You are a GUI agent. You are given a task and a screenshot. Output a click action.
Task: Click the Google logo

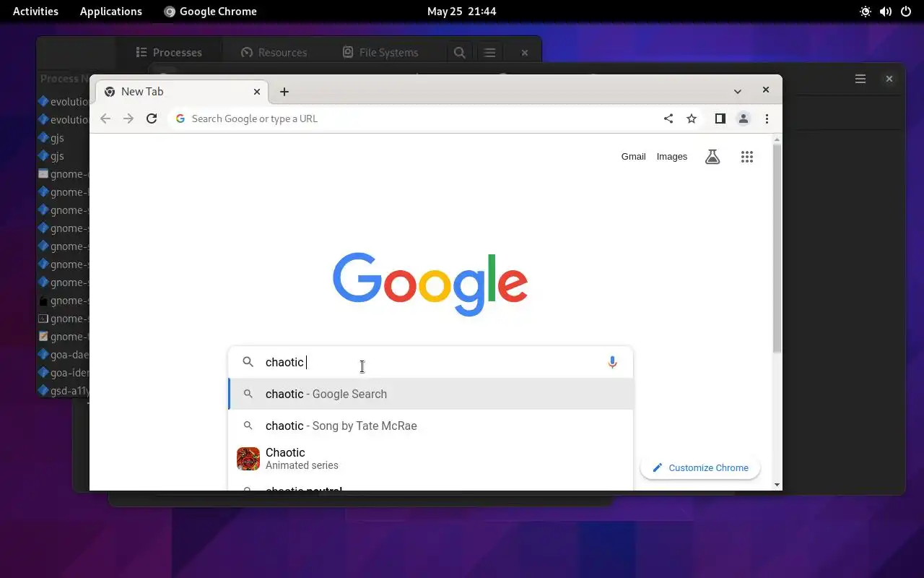[x=430, y=284]
